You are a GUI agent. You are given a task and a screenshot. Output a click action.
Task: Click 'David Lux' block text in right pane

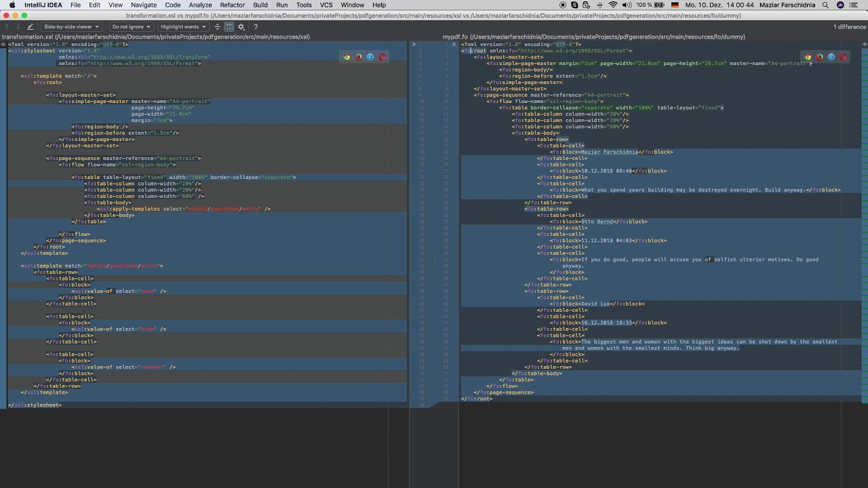coord(596,304)
